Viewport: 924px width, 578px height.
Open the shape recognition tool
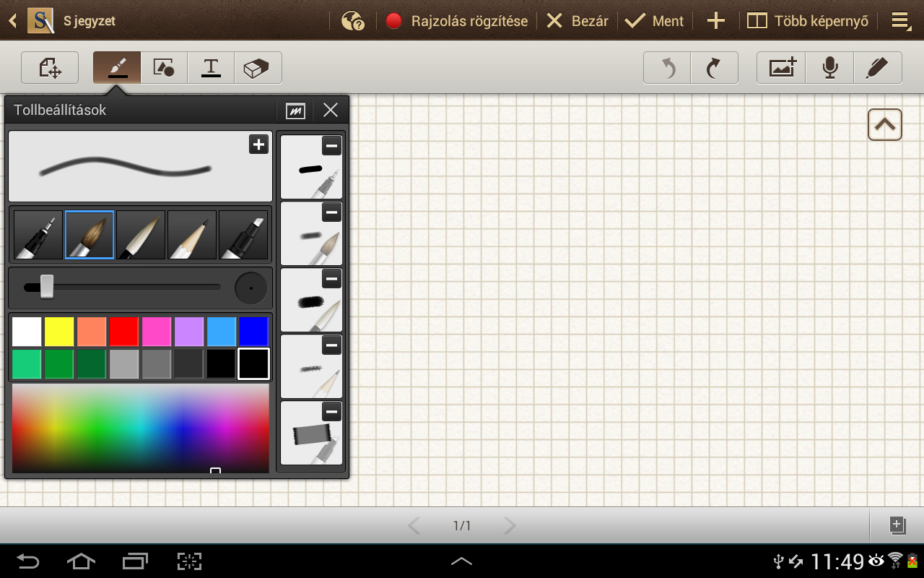pos(164,68)
